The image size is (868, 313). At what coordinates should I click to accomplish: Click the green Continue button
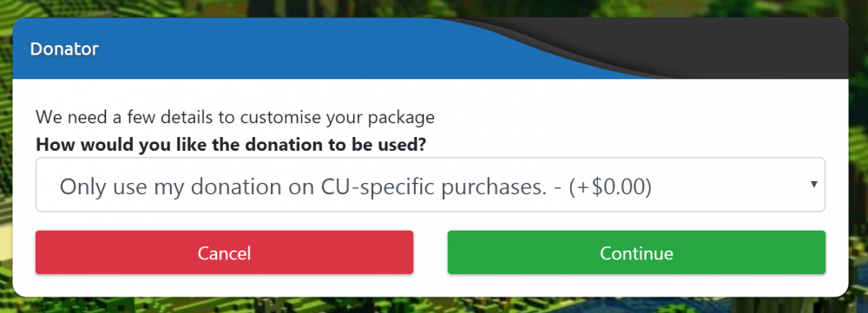pos(636,252)
